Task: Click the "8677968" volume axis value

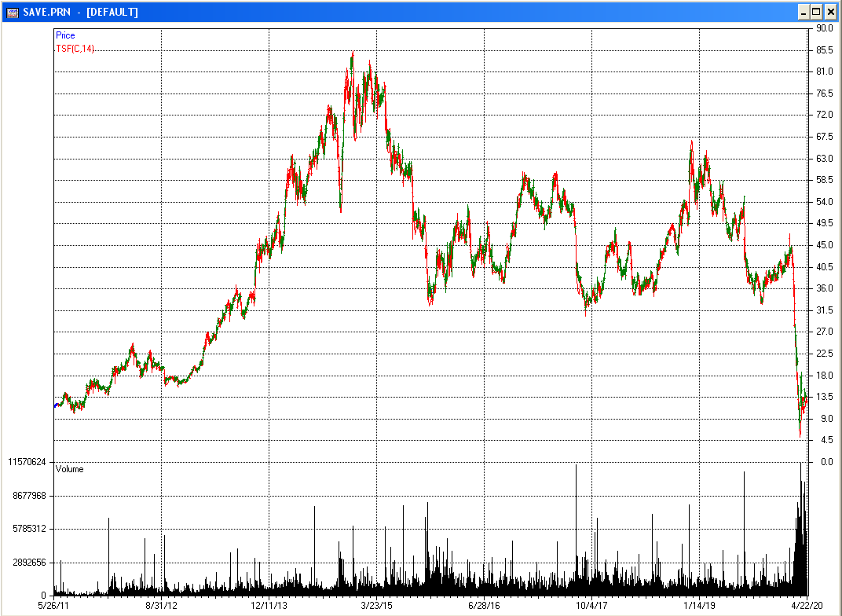Action: click(29, 496)
